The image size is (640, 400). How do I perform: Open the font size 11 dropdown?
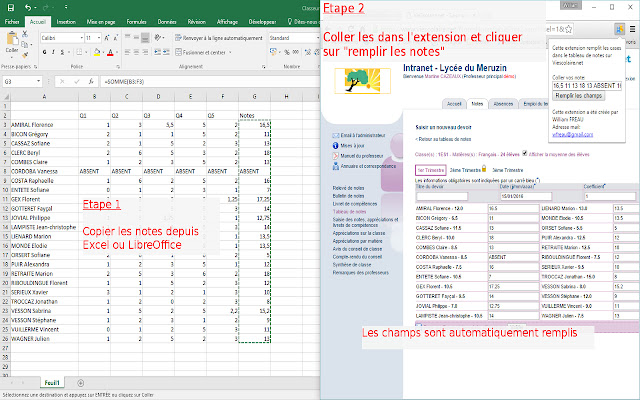click(x=99, y=38)
